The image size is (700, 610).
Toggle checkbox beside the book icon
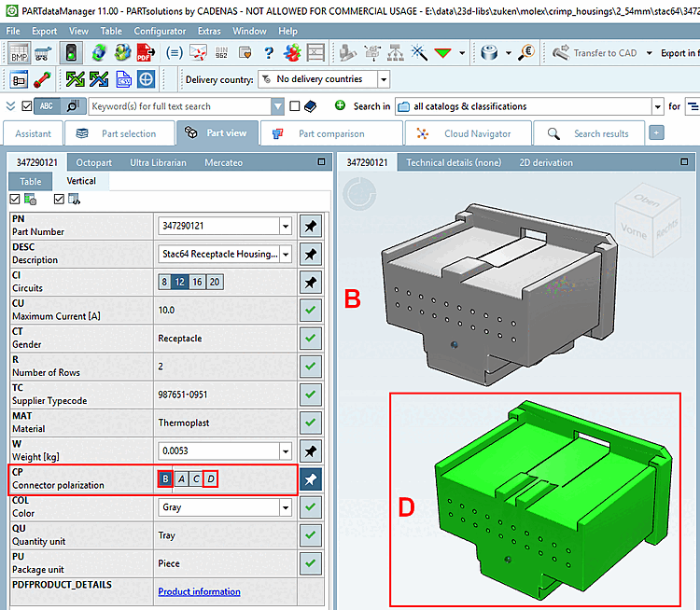coord(294,106)
